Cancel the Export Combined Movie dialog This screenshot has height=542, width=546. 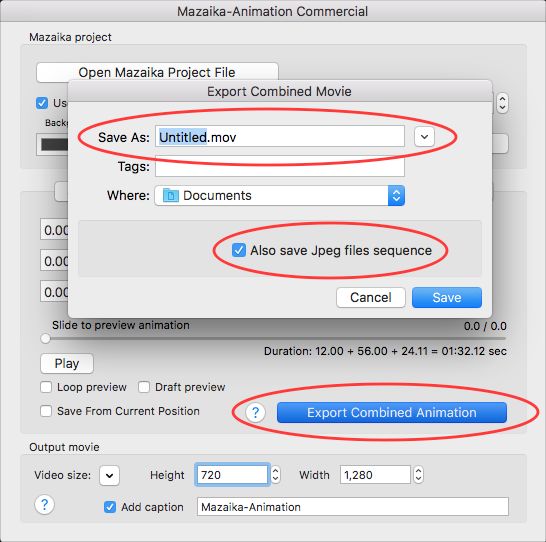pyautogui.click(x=371, y=298)
